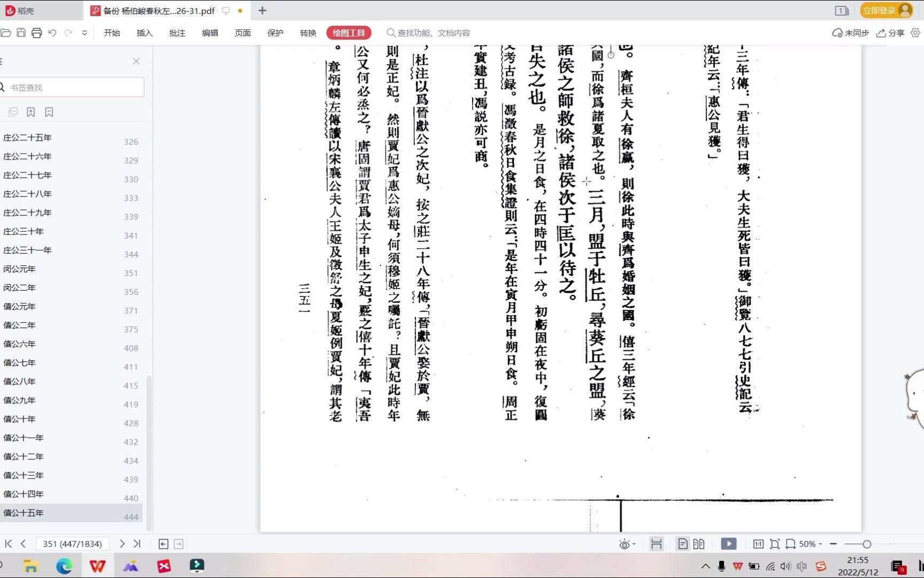Fit page to window icon
The width and height of the screenshot is (924, 578).
774,544
